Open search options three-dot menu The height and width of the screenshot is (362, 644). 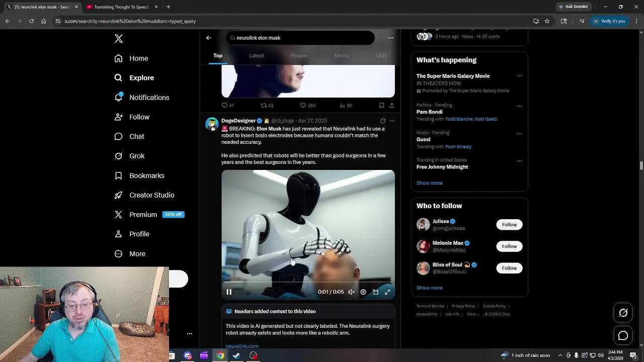390,38
